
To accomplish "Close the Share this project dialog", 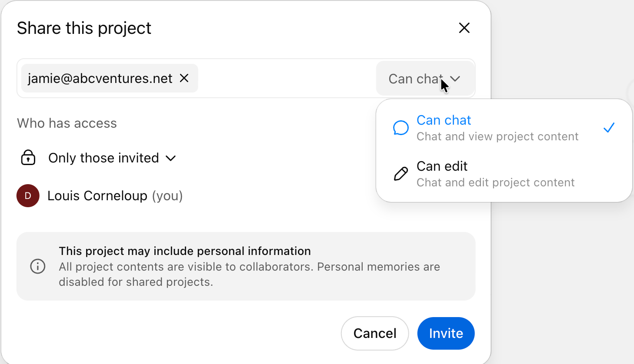I will point(464,28).
